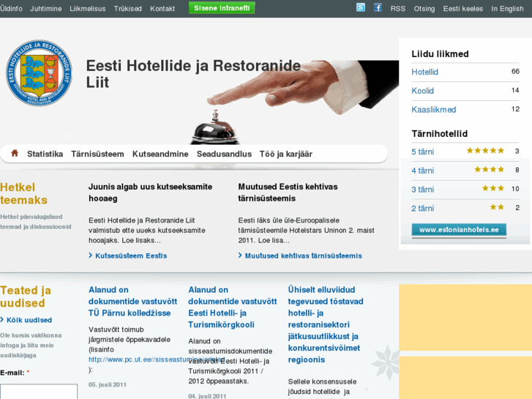Screen dimensions: 532x399
Task: Follow the Kutsesüsteem Eestis link
Action: click(131, 256)
